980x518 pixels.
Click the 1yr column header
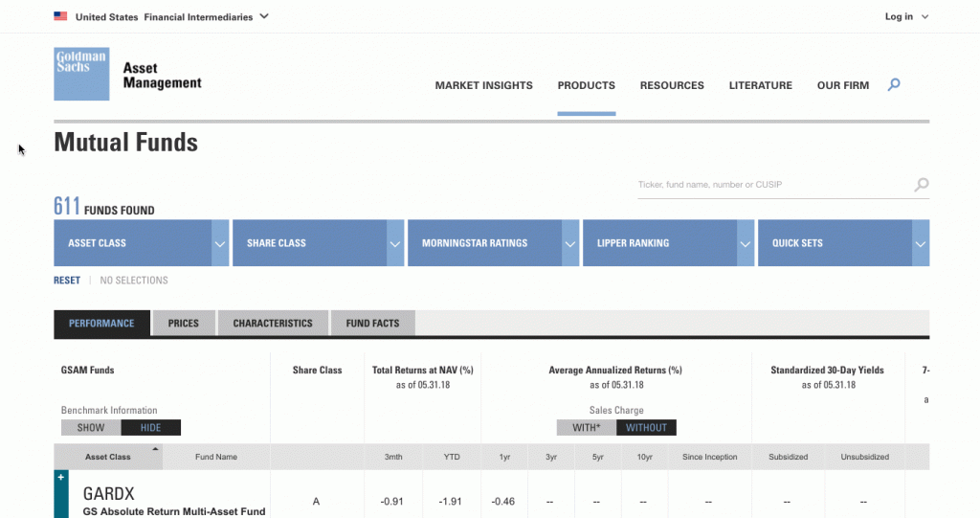pos(504,457)
